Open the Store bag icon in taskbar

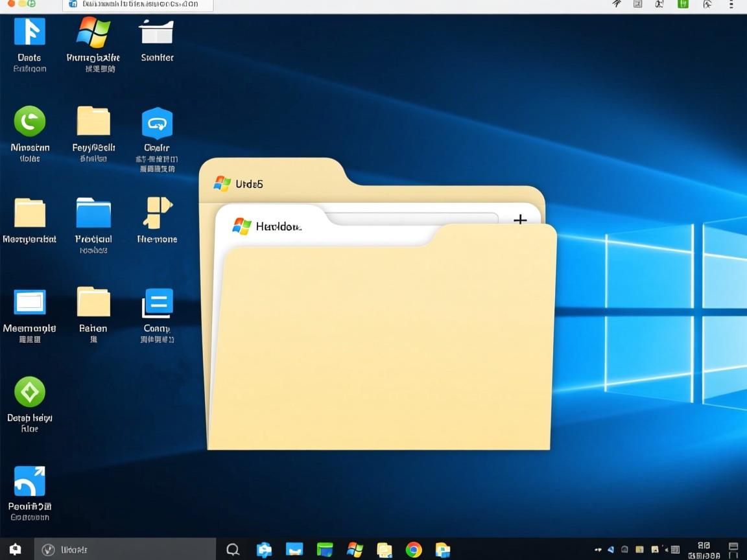(264, 550)
